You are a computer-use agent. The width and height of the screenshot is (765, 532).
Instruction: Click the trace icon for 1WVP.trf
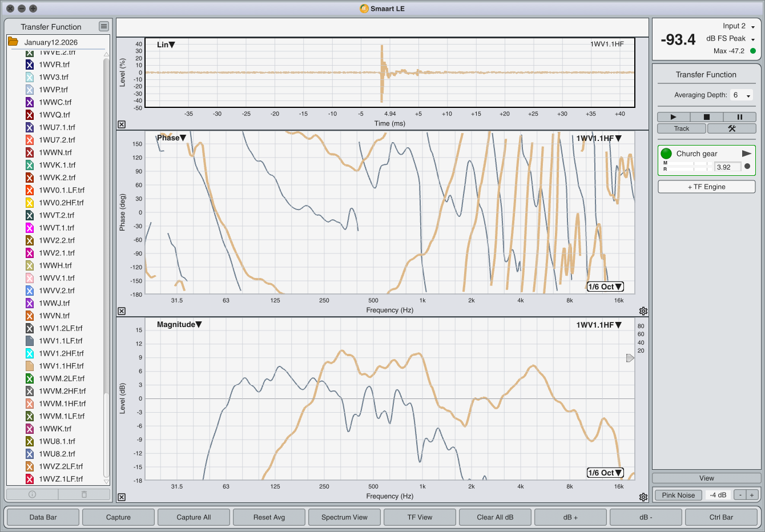pyautogui.click(x=30, y=90)
